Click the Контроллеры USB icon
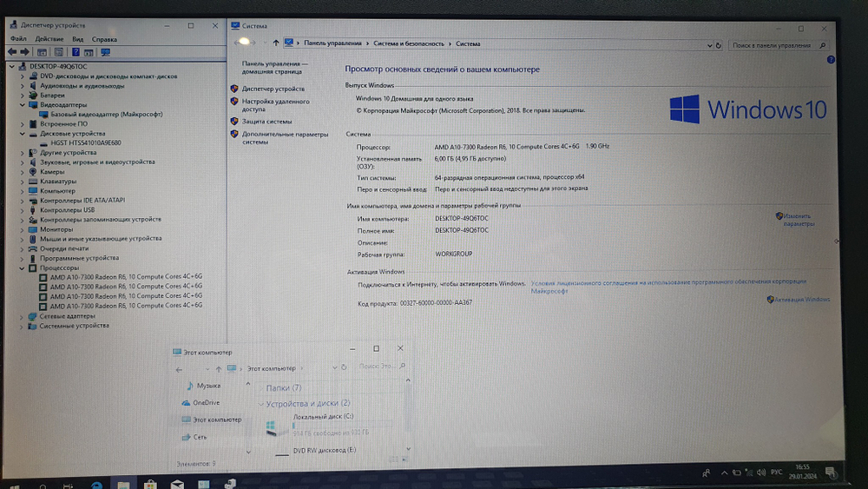The height and width of the screenshot is (489, 868). [33, 210]
